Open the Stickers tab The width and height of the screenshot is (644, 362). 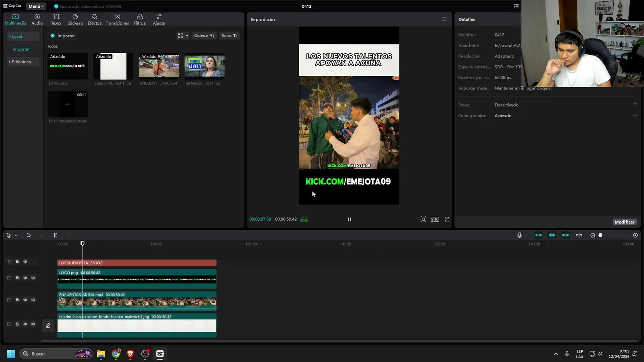pyautogui.click(x=75, y=19)
